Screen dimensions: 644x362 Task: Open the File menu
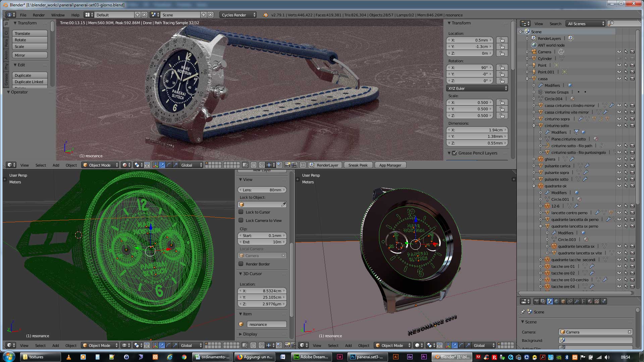tap(23, 15)
